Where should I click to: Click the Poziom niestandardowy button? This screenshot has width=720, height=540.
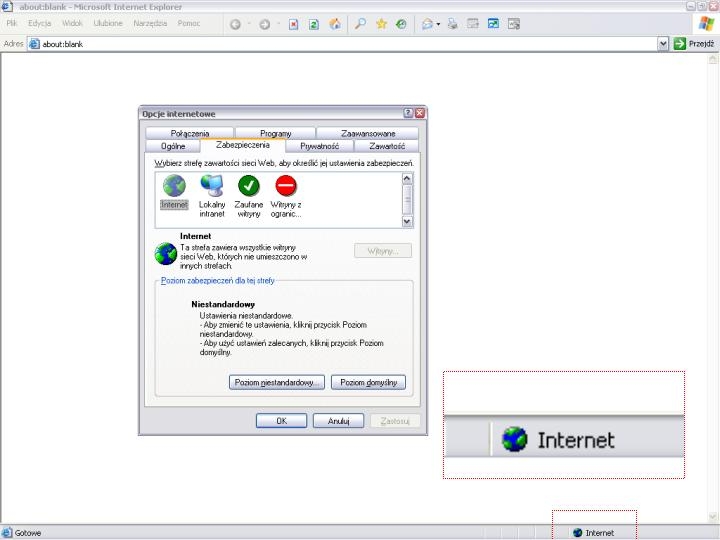[x=277, y=382]
